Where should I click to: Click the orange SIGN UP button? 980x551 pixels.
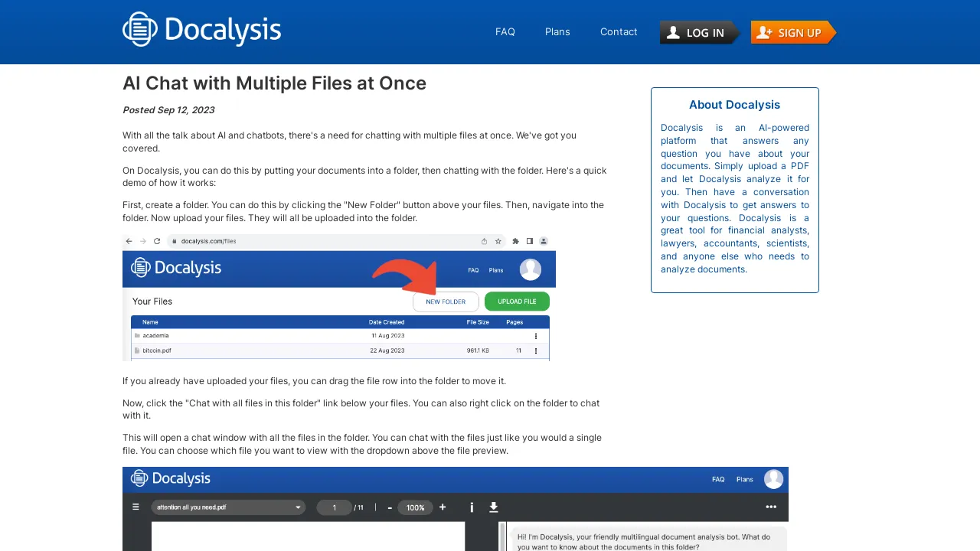(793, 32)
